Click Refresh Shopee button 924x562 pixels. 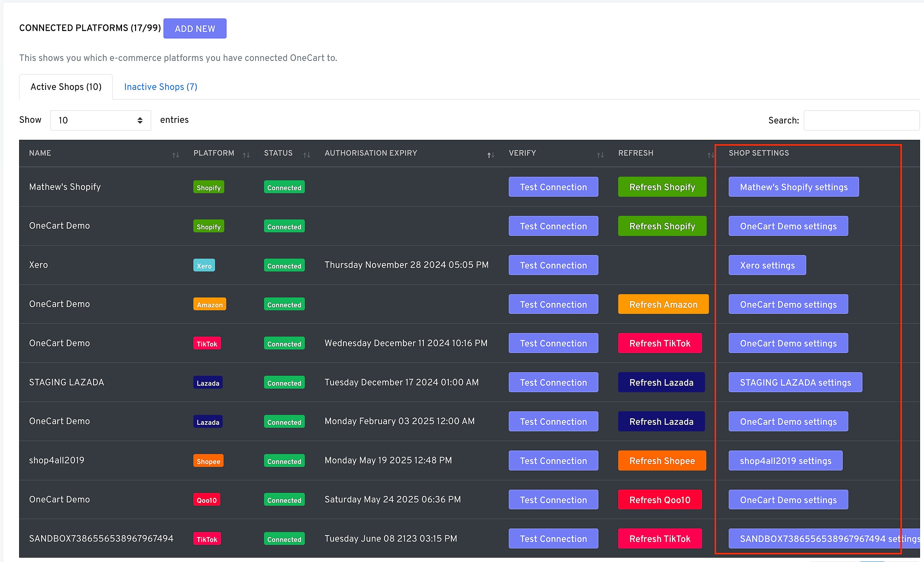662,461
